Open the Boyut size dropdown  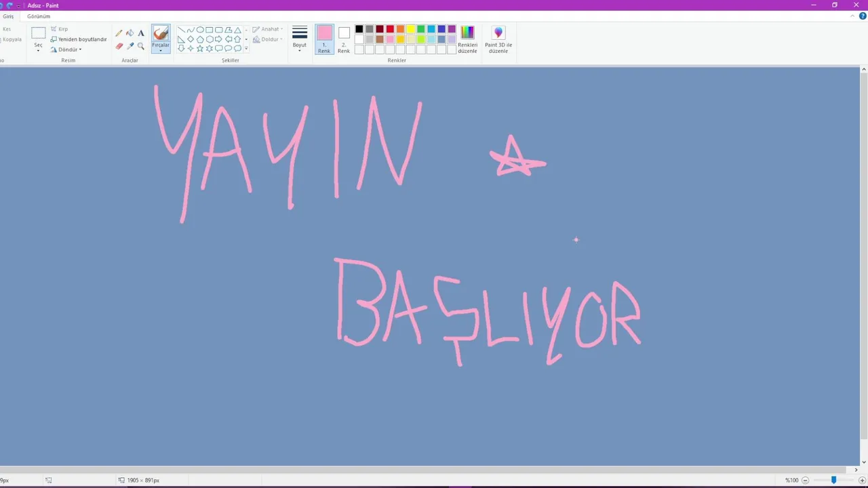[x=300, y=39]
